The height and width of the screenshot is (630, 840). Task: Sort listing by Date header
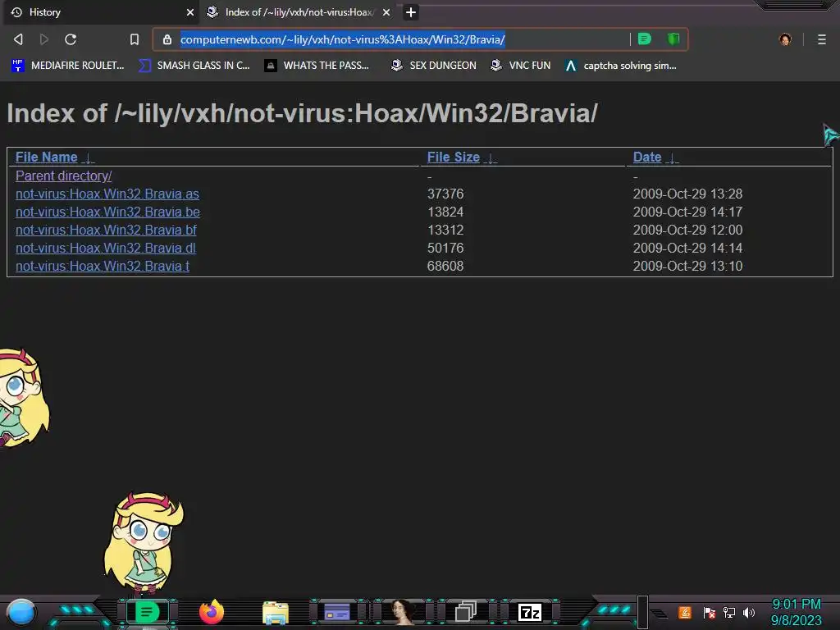coord(647,157)
